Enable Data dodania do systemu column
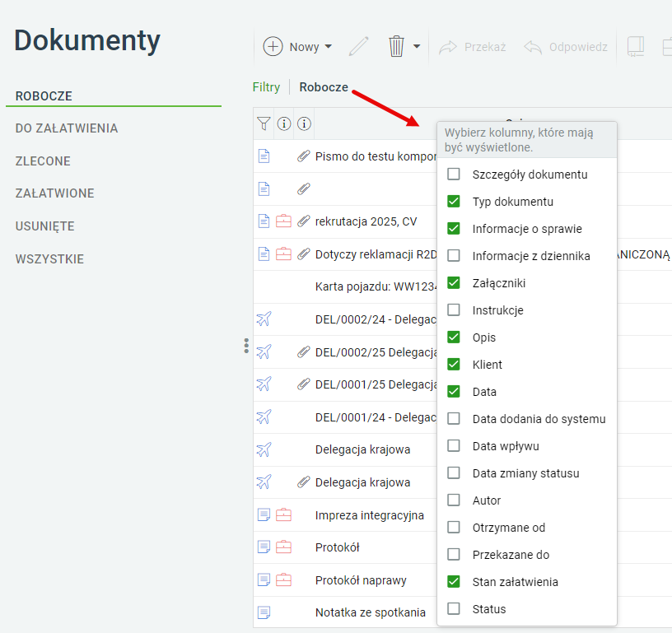 (454, 418)
